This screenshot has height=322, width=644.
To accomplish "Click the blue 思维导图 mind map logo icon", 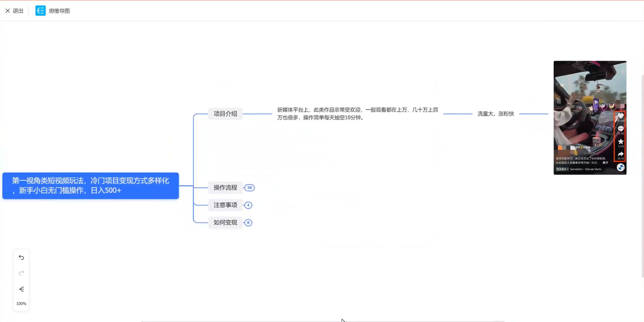I will coord(40,10).
